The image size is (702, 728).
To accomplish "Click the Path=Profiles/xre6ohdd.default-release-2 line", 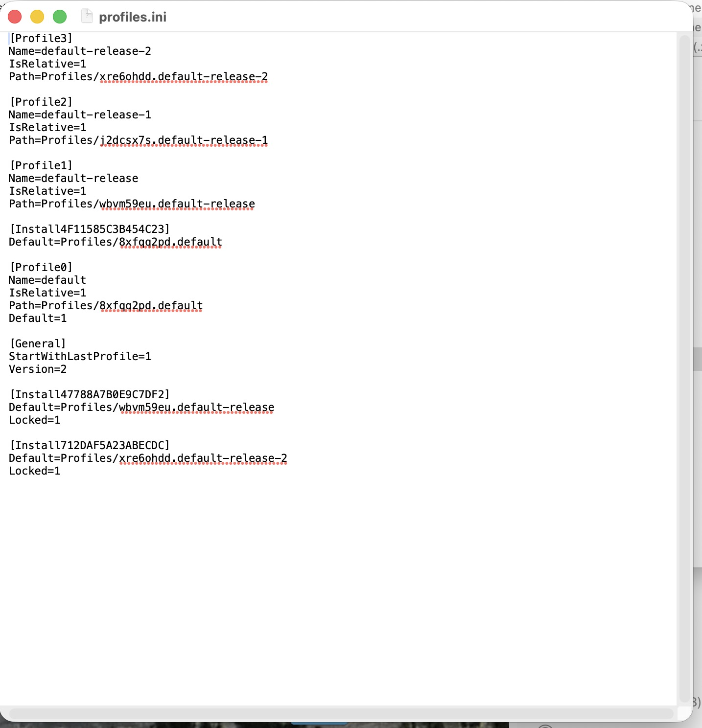I will click(139, 76).
